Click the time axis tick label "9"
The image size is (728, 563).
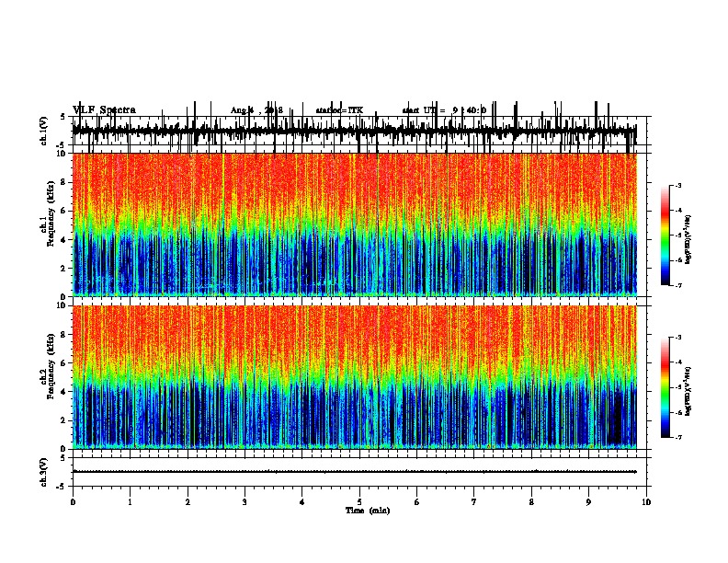click(x=588, y=502)
